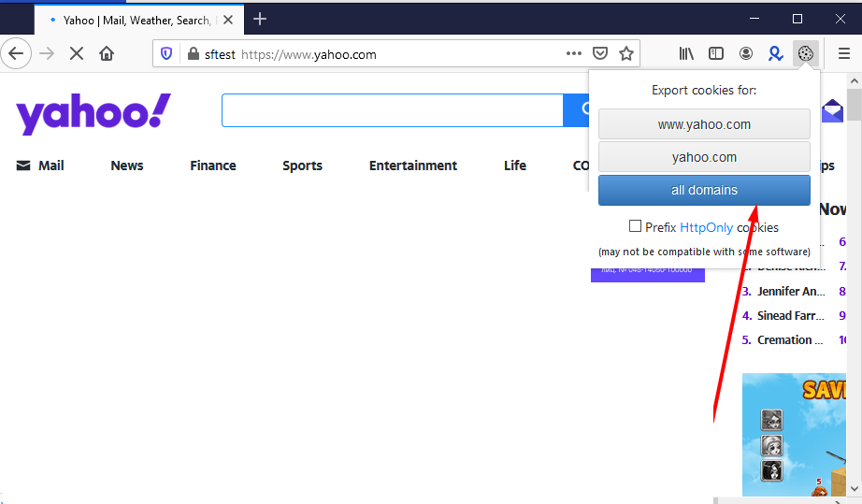Open the Library bookmarks and history
This screenshot has height=504, width=862.
coord(686,53)
